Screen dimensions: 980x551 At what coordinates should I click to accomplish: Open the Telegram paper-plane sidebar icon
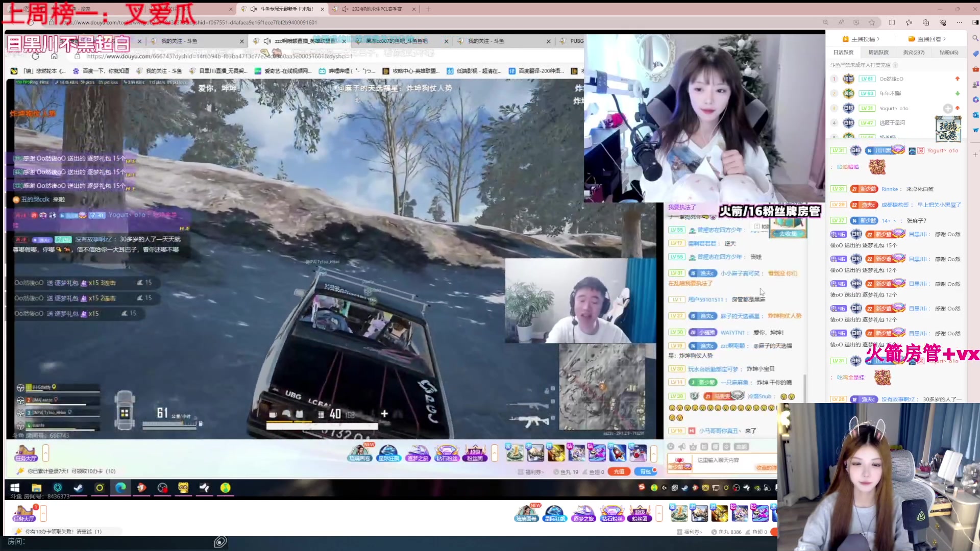(975, 130)
